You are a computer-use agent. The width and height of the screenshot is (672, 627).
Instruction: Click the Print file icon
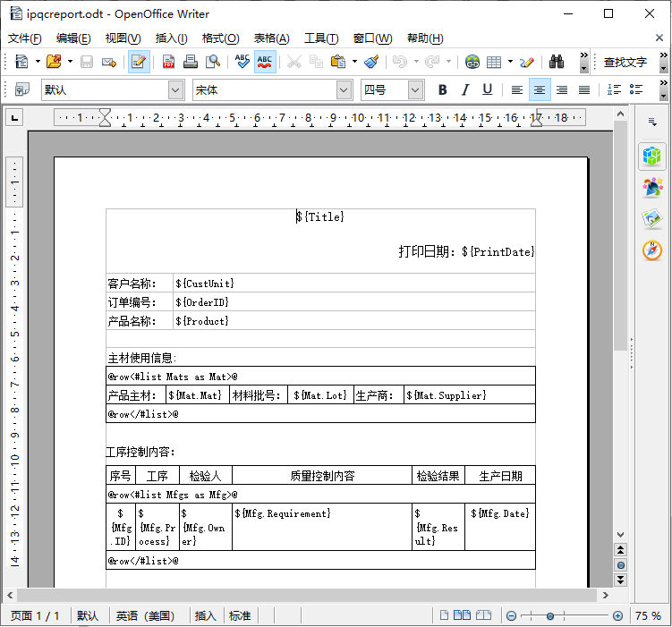[x=191, y=62]
